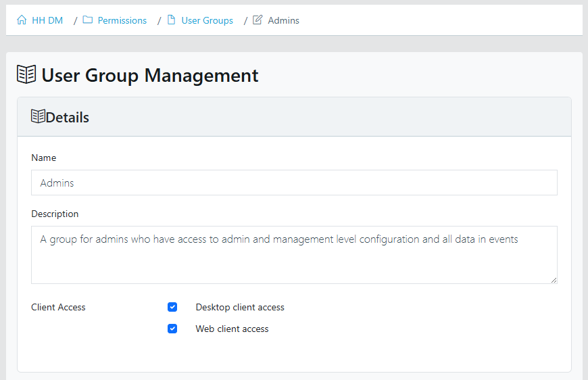Click the Client Access field label
Screen dimensions: 588x380
coord(58,307)
